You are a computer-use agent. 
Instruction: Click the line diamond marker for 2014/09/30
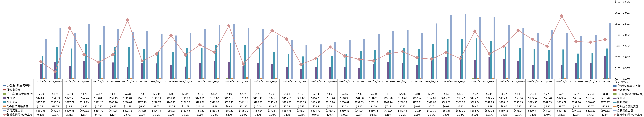pyautogui.click(x=229, y=26)
